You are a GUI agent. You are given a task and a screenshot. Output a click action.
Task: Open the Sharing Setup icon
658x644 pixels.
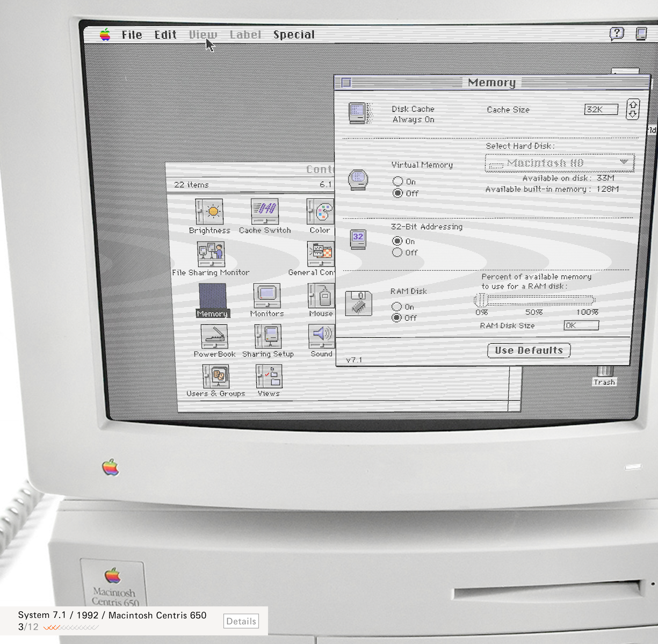(268, 337)
